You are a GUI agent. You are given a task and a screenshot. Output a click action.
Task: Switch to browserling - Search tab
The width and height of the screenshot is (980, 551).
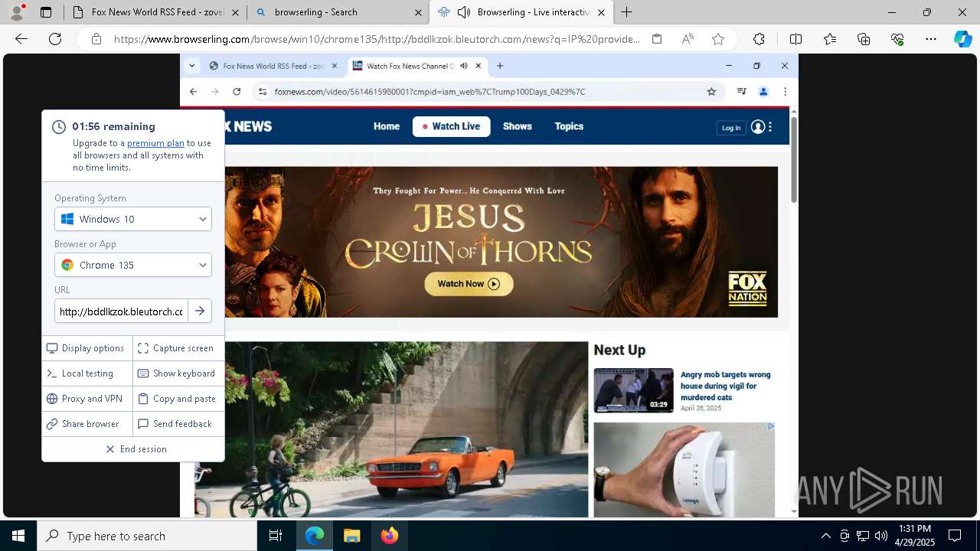click(x=338, y=12)
